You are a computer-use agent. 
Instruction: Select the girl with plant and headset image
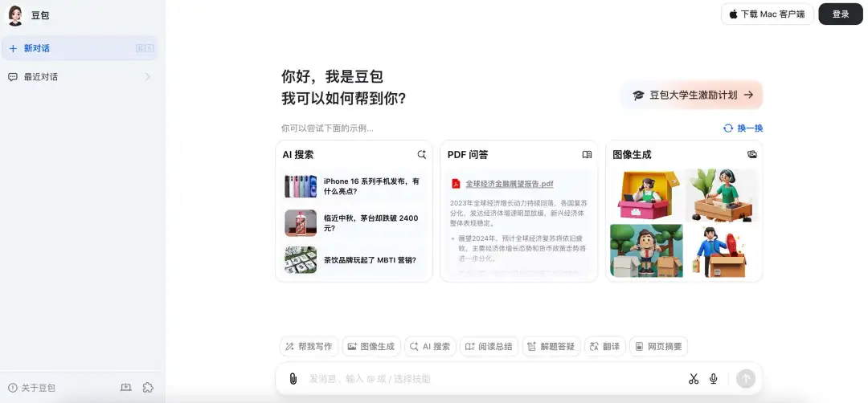coord(721,194)
